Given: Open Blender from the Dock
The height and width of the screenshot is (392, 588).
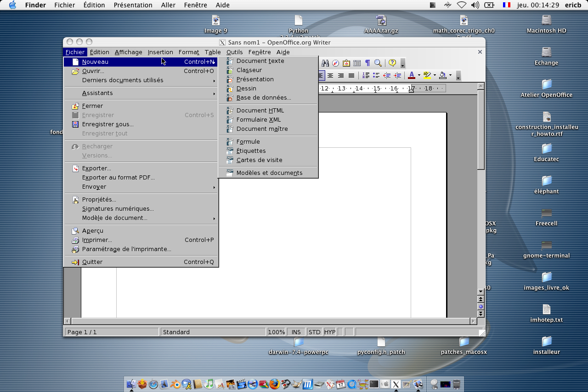Looking at the screenshot, I should 175,384.
